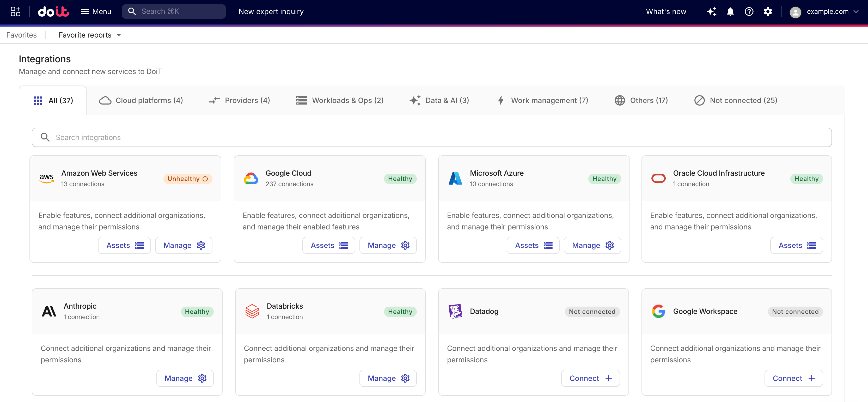Click the Unhealthy status badge on AWS
The width and height of the screenshot is (868, 402).
pyautogui.click(x=188, y=179)
